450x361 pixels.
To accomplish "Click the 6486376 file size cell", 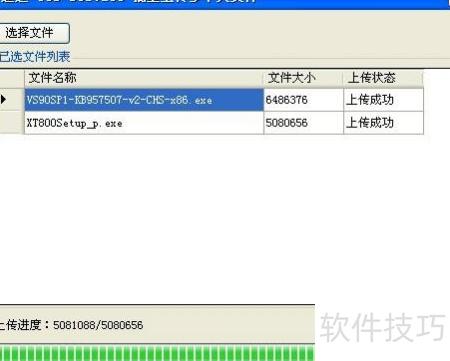I will (x=303, y=100).
